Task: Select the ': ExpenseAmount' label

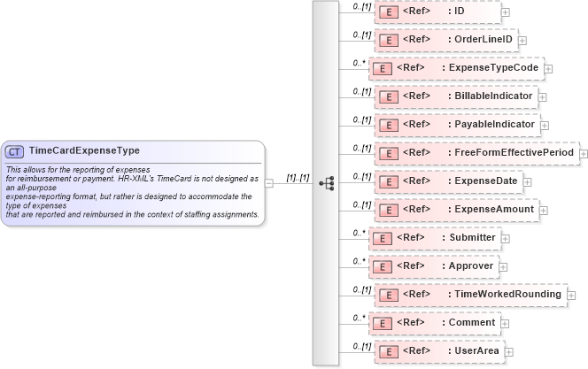Action: tap(491, 209)
